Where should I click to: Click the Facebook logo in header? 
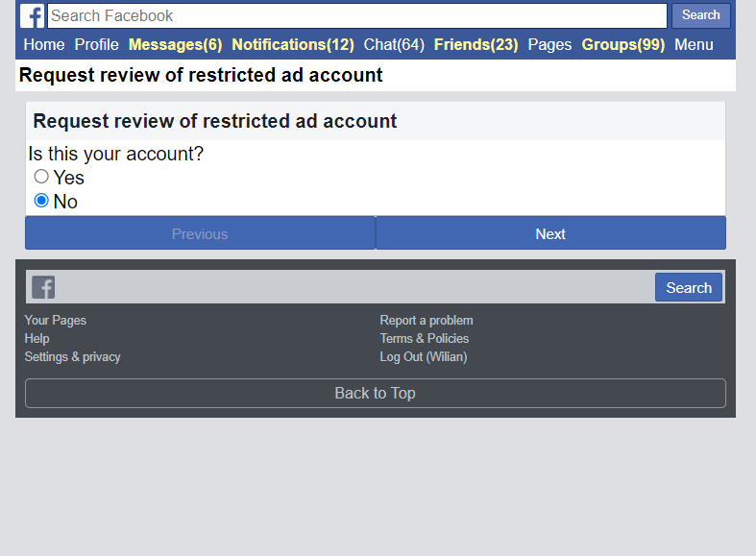pyautogui.click(x=33, y=16)
